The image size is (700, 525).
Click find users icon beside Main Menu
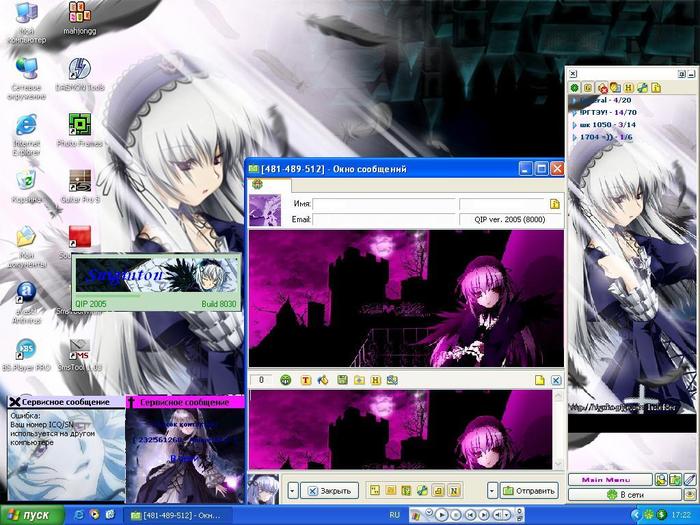(661, 480)
